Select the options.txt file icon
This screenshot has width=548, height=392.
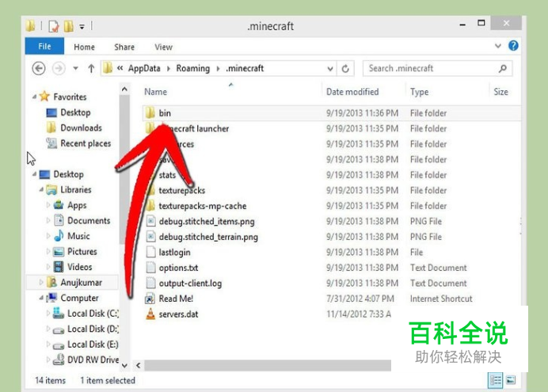(150, 268)
